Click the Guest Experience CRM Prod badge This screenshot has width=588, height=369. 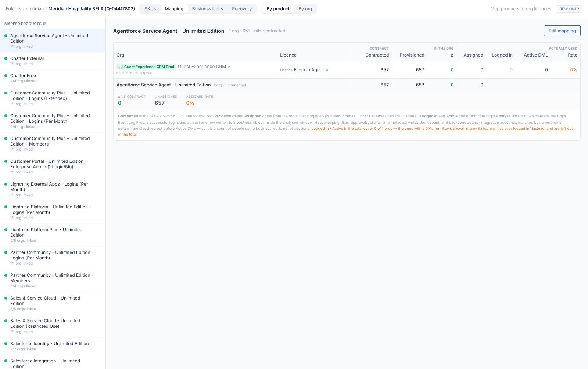[146, 67]
